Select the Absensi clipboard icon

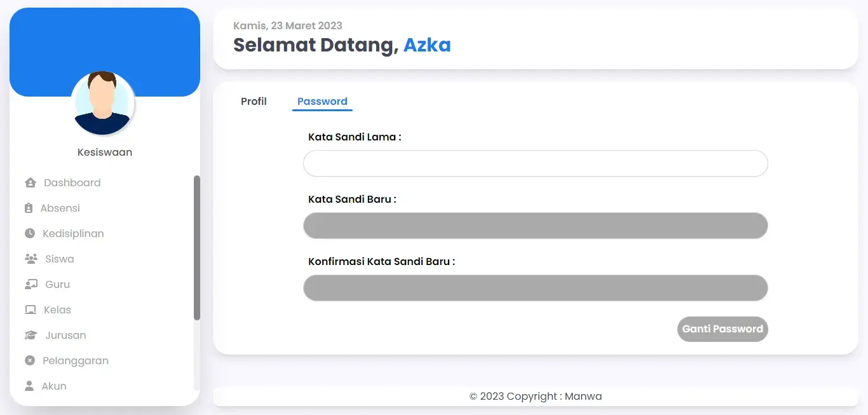point(29,208)
